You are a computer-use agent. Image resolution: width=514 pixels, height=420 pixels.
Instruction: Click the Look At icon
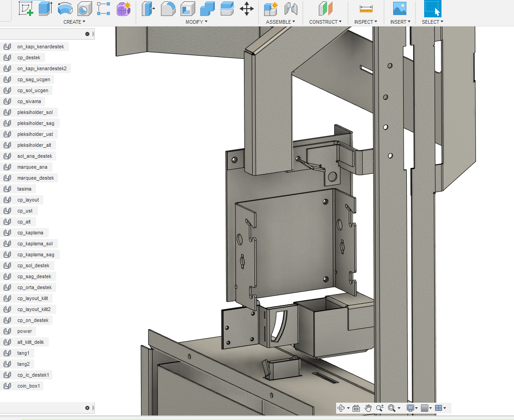pyautogui.click(x=356, y=408)
